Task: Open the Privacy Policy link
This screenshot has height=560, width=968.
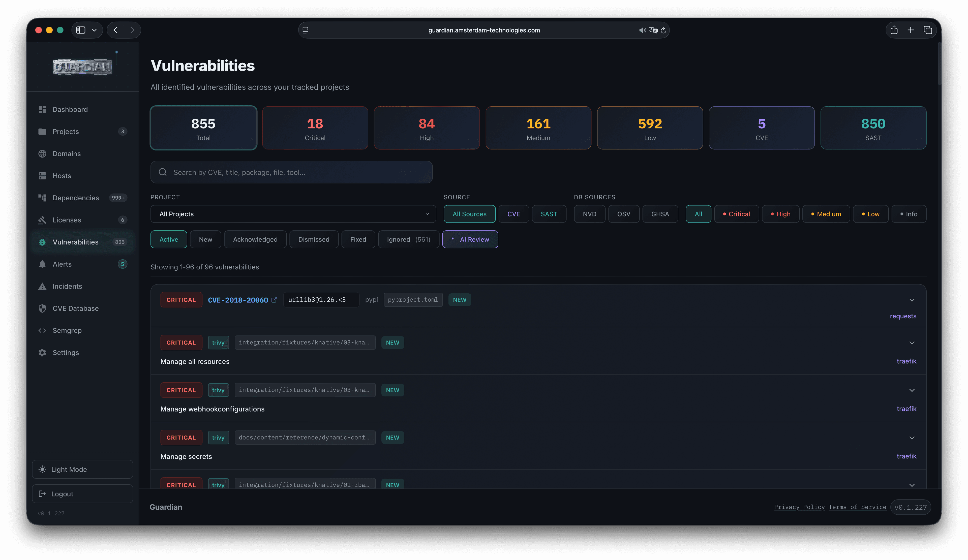Action: tap(799, 507)
